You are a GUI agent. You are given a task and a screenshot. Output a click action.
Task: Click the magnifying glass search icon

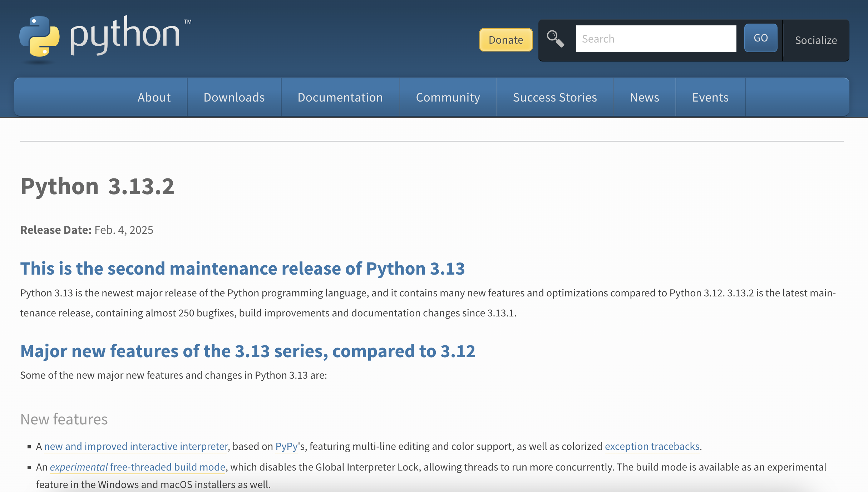555,39
